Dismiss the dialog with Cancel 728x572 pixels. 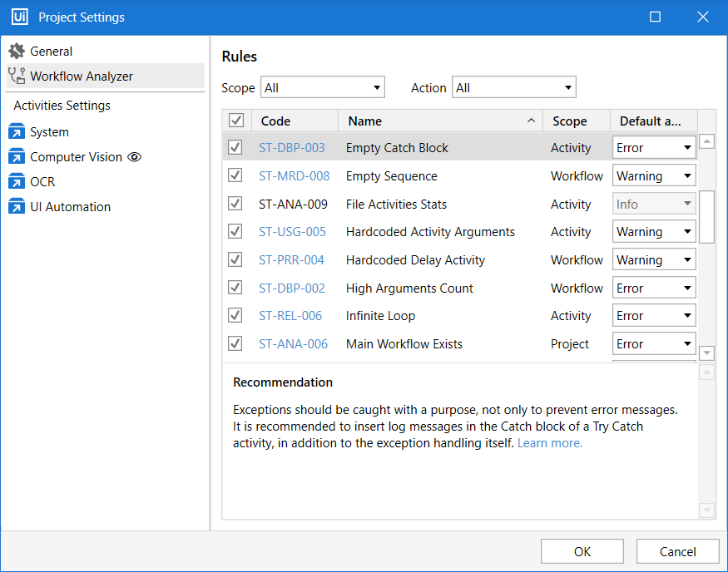coord(677,551)
